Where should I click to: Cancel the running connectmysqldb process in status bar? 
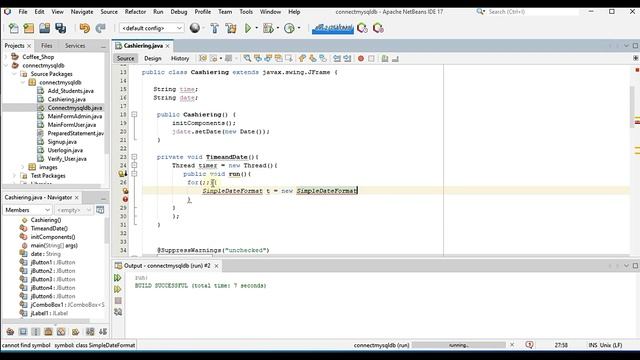[512, 345]
